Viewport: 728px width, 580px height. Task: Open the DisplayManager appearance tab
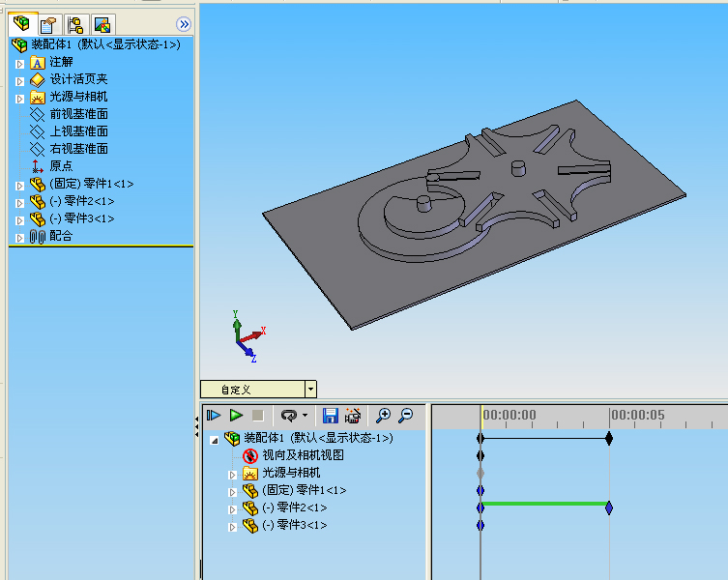102,24
